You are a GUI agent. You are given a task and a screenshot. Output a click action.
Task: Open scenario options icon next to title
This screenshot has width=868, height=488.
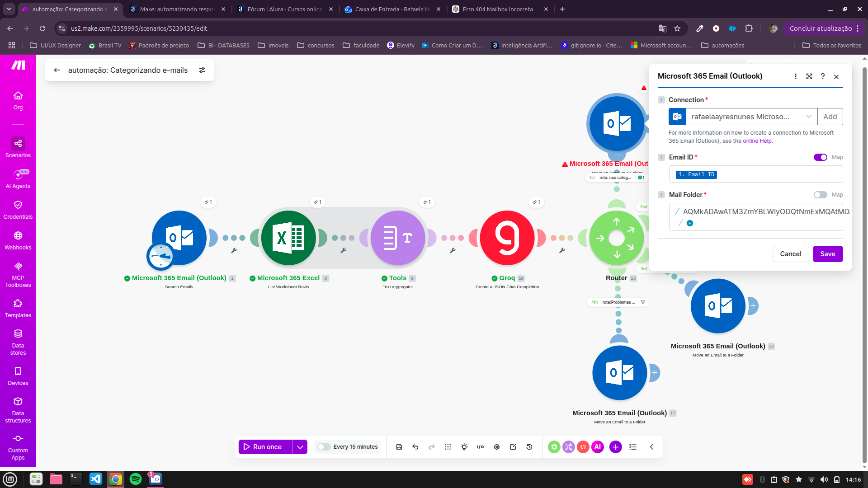coord(202,70)
